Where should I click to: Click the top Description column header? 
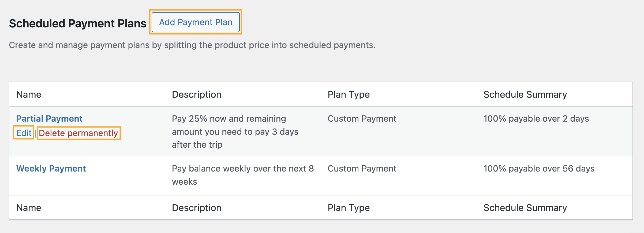[x=196, y=94]
